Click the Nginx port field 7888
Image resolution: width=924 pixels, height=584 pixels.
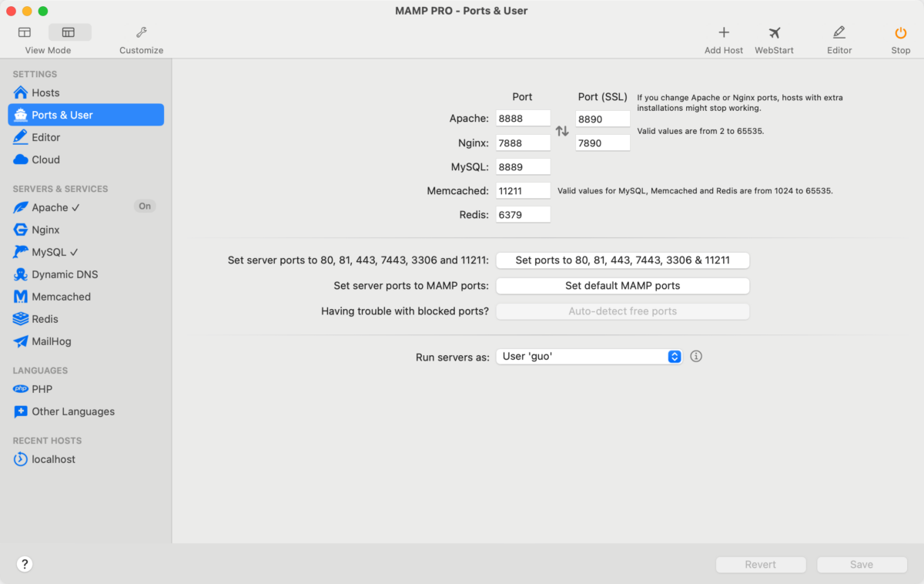523,143
